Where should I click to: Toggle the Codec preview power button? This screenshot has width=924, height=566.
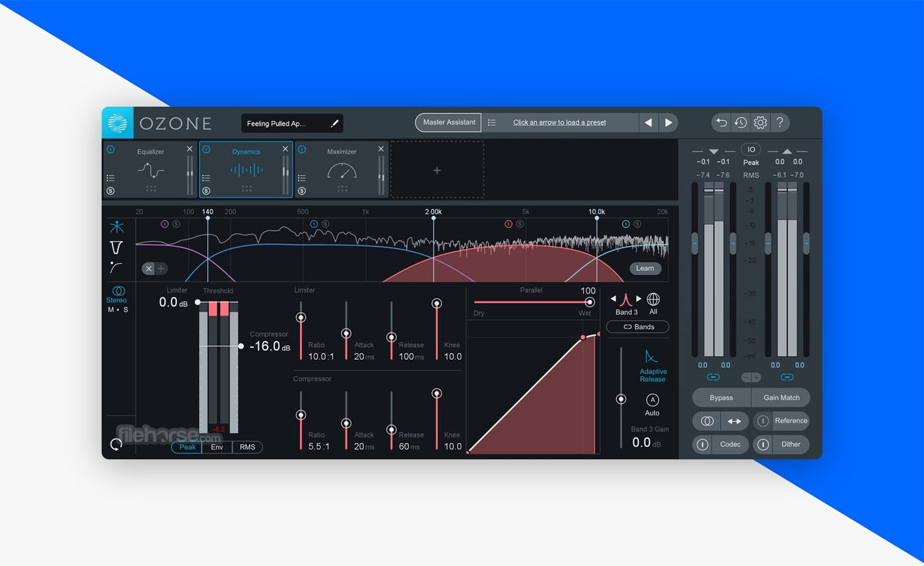702,444
